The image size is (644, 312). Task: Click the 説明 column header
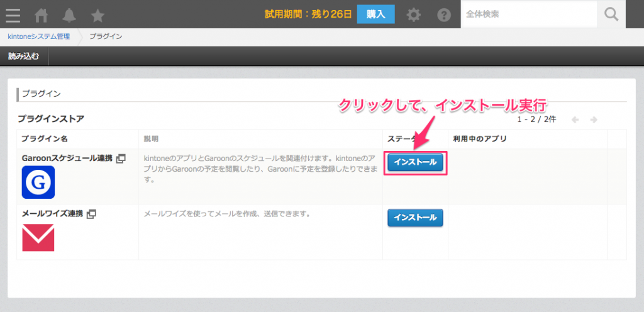coord(151,139)
